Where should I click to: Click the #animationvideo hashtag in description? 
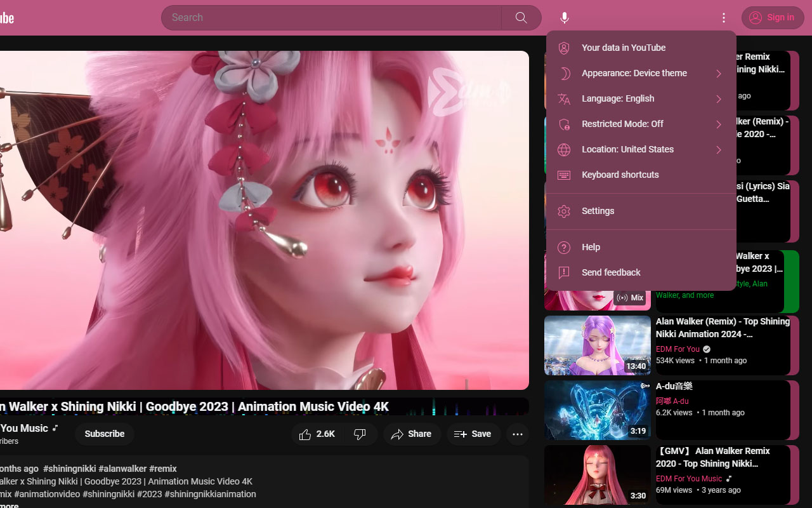48,494
